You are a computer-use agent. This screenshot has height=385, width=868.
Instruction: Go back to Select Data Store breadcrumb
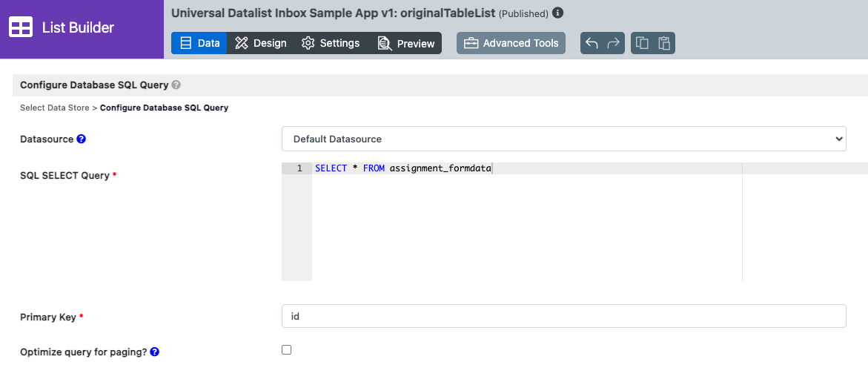[54, 108]
